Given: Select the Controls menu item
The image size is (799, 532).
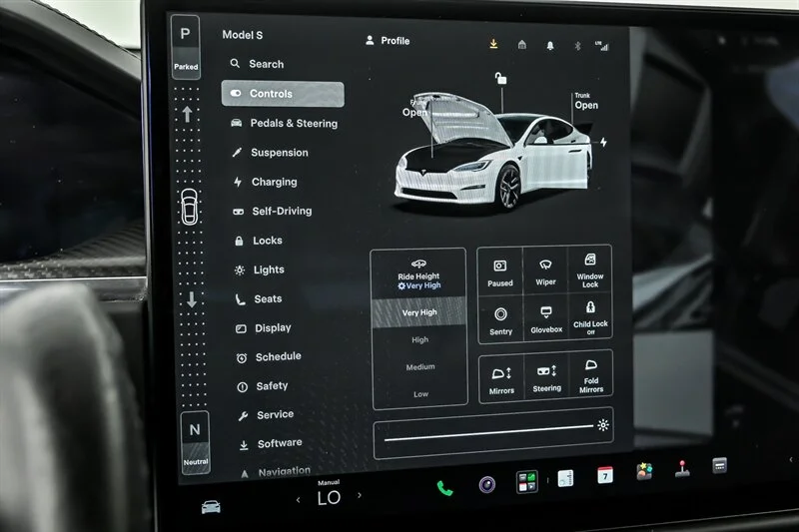Looking at the screenshot, I should [283, 94].
